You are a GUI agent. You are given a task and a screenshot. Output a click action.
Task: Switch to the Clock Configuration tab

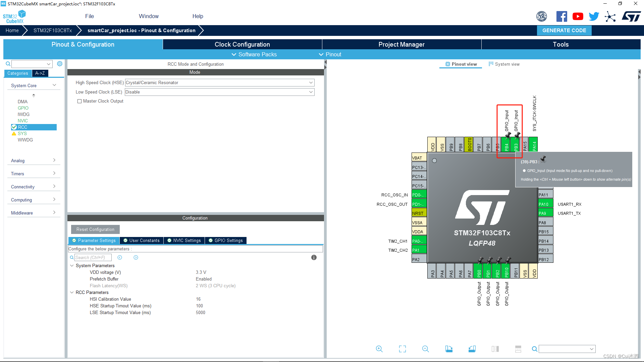(x=242, y=45)
